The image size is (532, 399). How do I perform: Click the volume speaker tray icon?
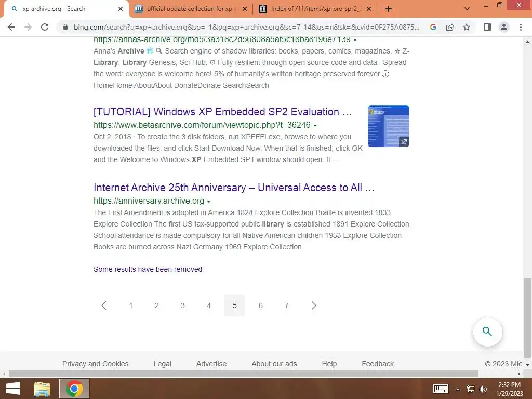483,389
